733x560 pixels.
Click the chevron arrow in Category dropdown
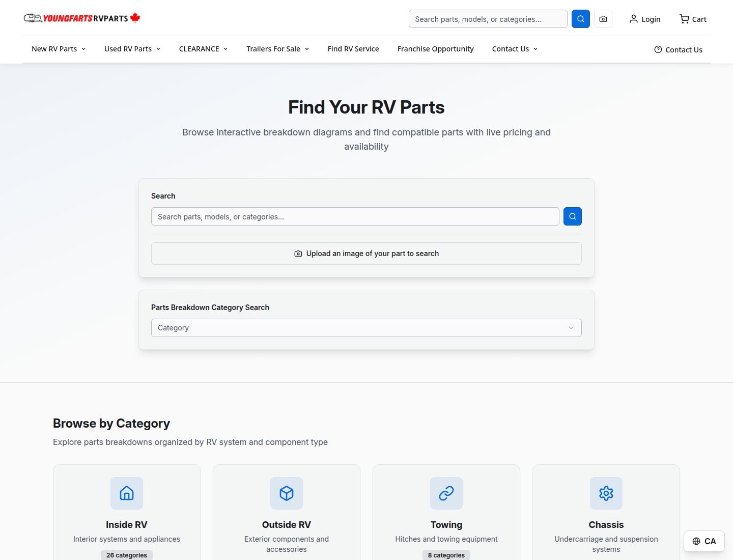coord(571,328)
